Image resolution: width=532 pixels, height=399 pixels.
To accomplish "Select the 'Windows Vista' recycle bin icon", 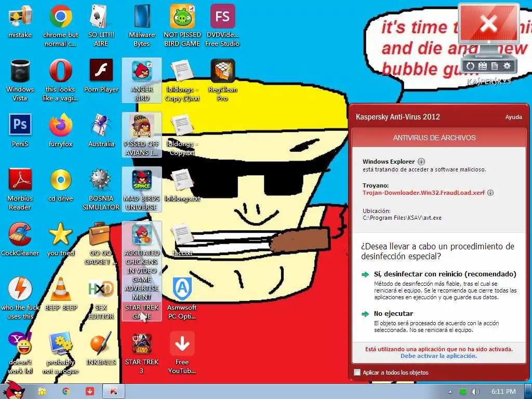I will pyautogui.click(x=20, y=81).
